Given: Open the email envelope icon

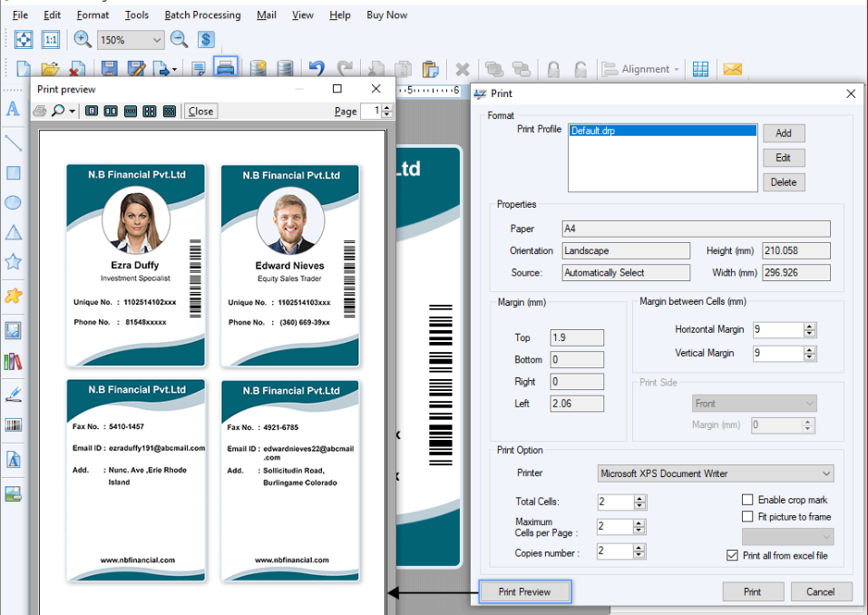Looking at the screenshot, I should (732, 69).
